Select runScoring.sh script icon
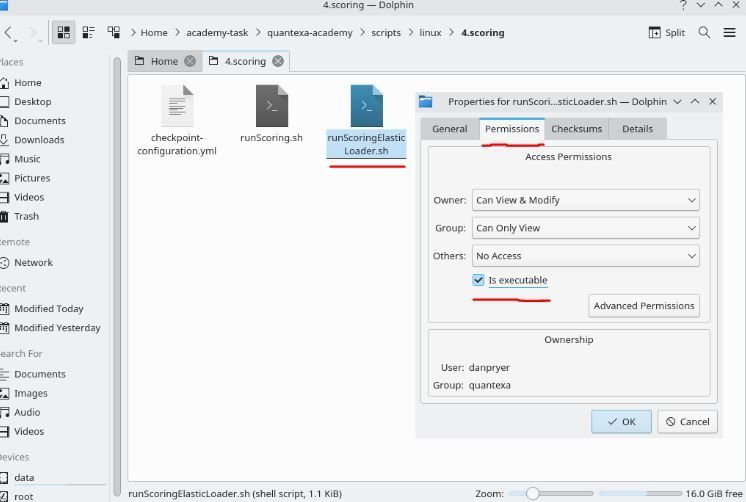This screenshot has height=502, width=746. click(272, 106)
